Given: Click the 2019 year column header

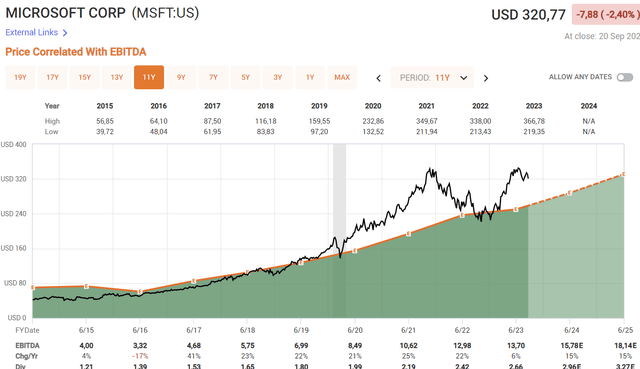Looking at the screenshot, I should coord(319,106).
